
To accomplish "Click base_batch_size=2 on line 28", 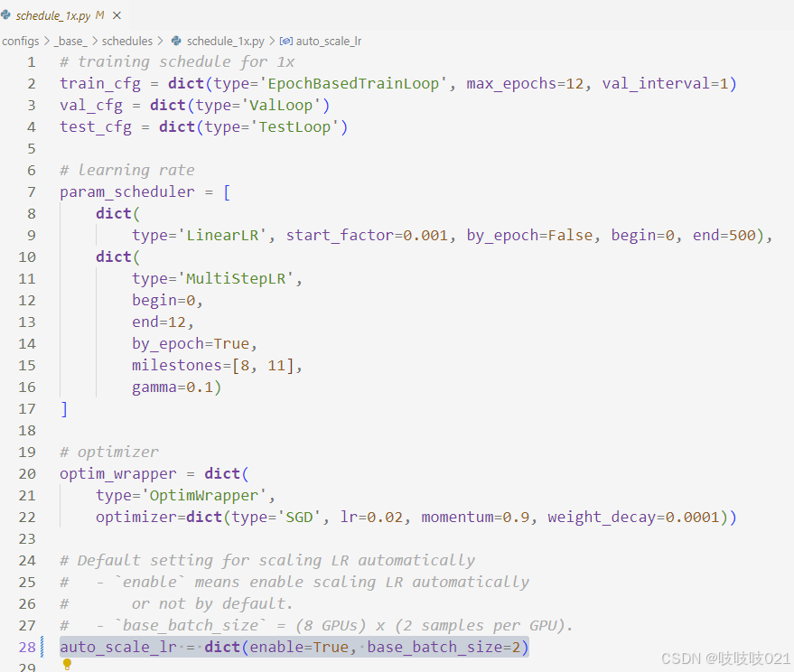I will [444, 647].
